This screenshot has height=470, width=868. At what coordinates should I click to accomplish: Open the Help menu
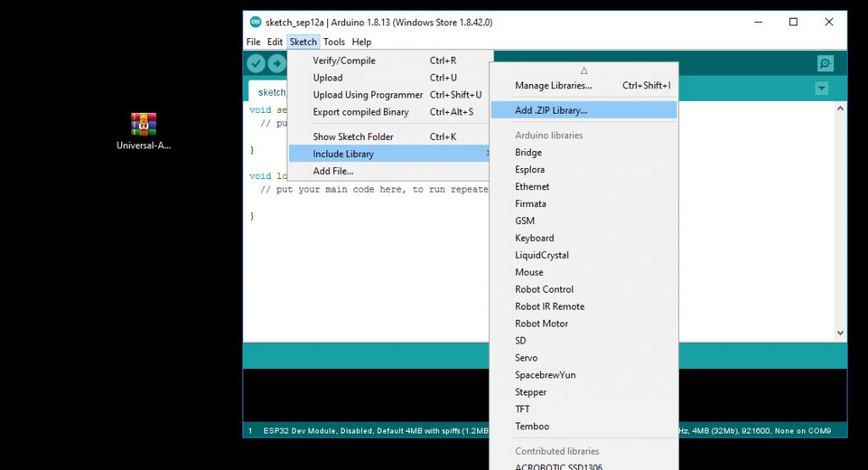tap(361, 42)
